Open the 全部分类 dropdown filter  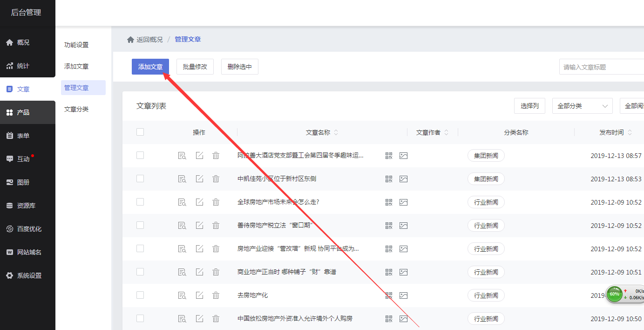582,106
